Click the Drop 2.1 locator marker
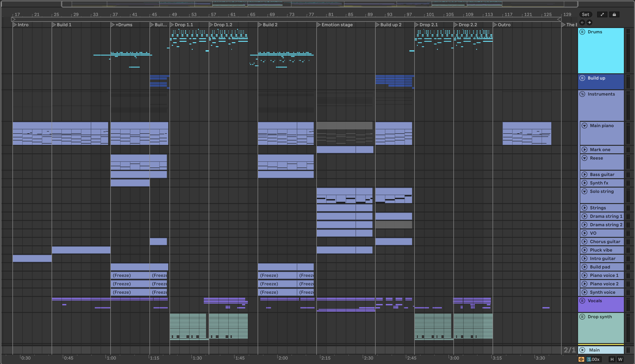 pos(417,25)
